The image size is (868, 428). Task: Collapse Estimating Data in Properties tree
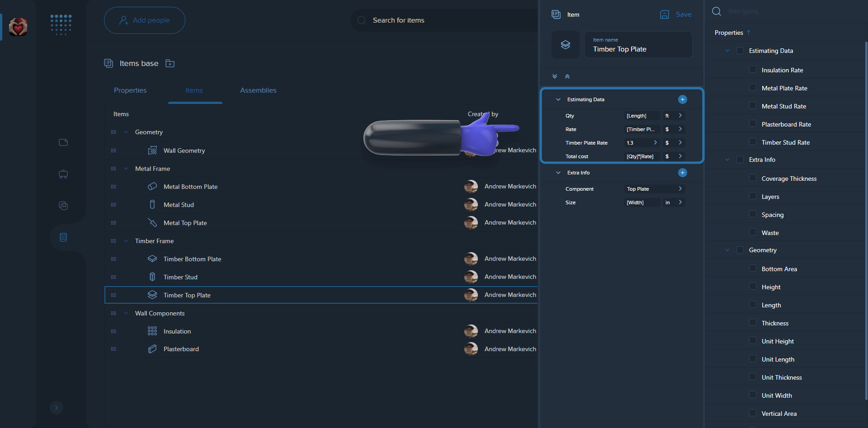tap(727, 51)
